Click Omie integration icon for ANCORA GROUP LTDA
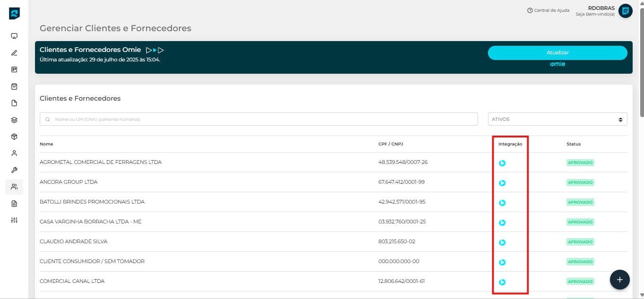 [x=502, y=183]
